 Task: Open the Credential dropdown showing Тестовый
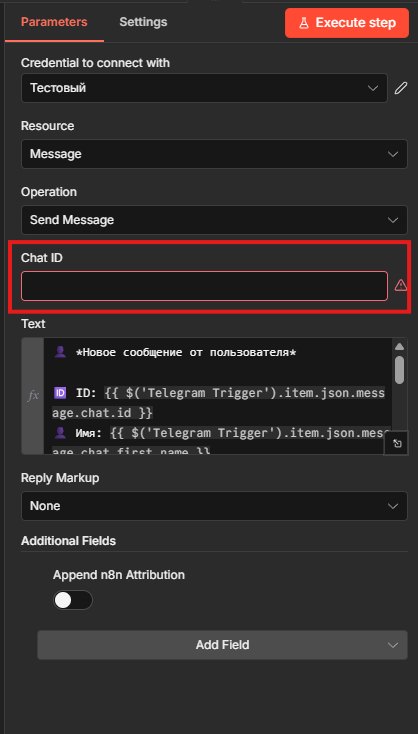coord(204,88)
